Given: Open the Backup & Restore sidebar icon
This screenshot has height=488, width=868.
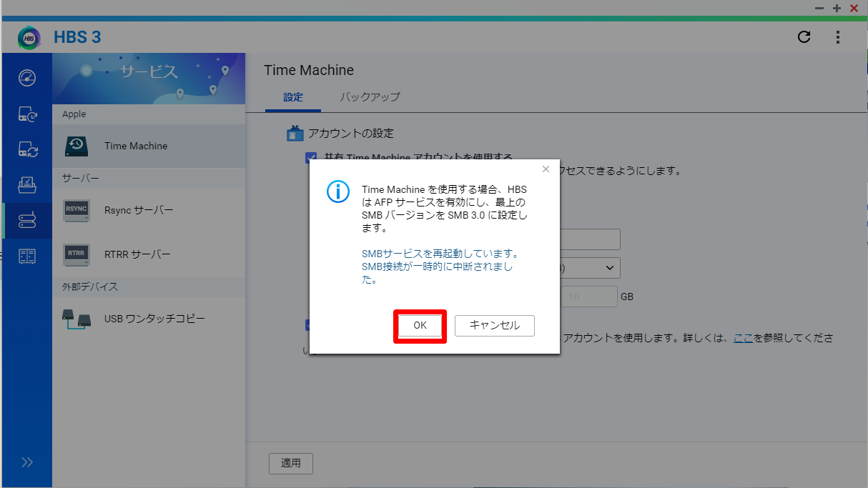Looking at the screenshot, I should tap(26, 114).
